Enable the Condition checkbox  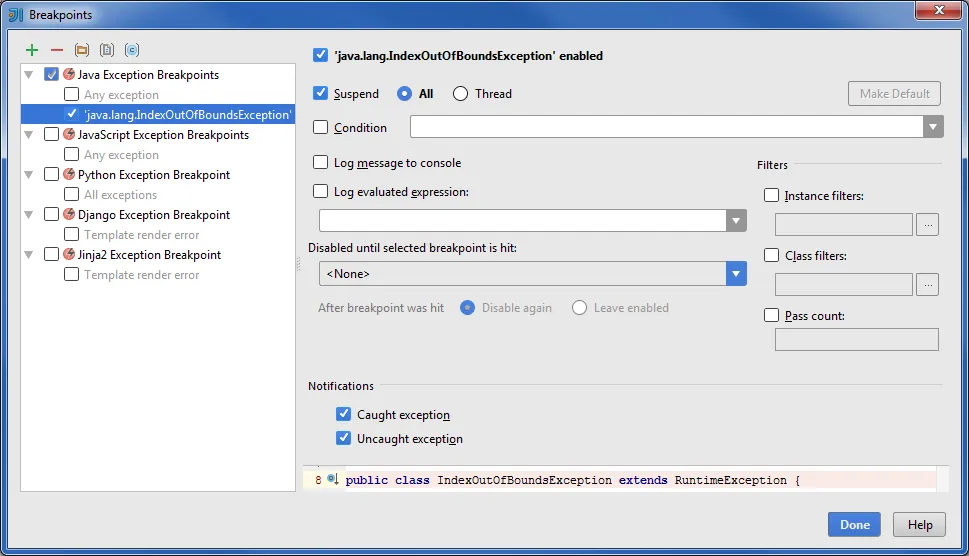320,127
